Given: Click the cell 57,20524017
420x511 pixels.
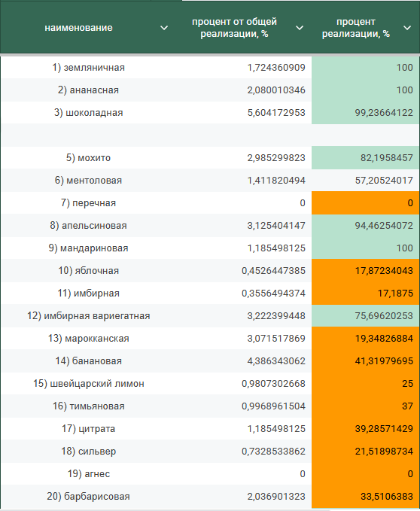Looking at the screenshot, I should click(365, 180).
